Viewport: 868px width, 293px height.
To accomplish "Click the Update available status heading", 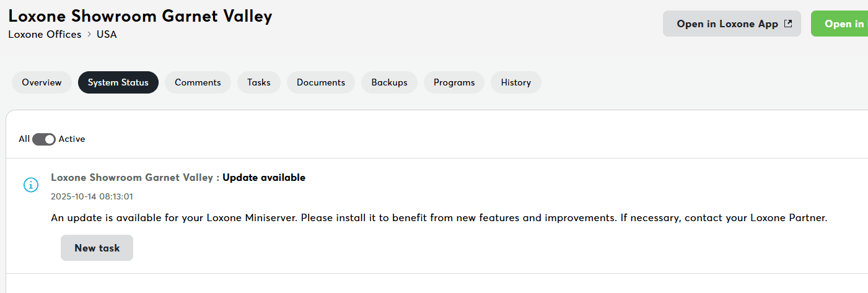I will (x=264, y=178).
